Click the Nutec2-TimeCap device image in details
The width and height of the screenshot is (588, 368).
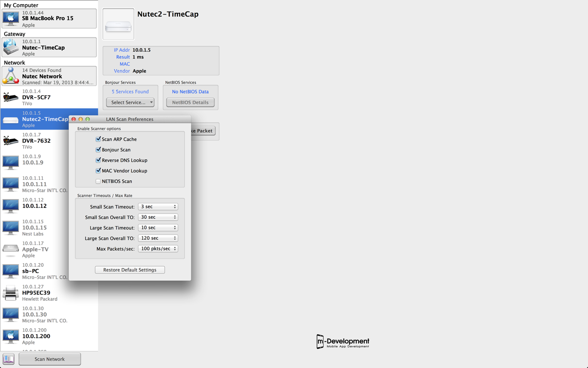point(118,24)
